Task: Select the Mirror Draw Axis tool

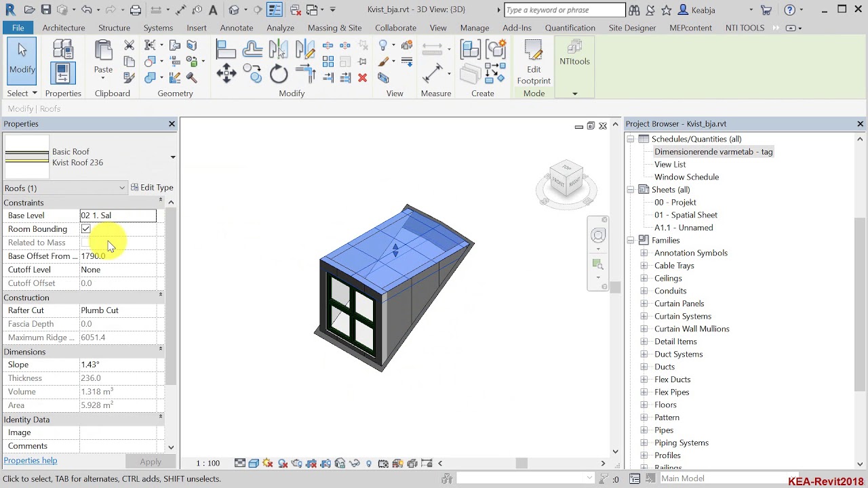Action: pyautogui.click(x=305, y=49)
